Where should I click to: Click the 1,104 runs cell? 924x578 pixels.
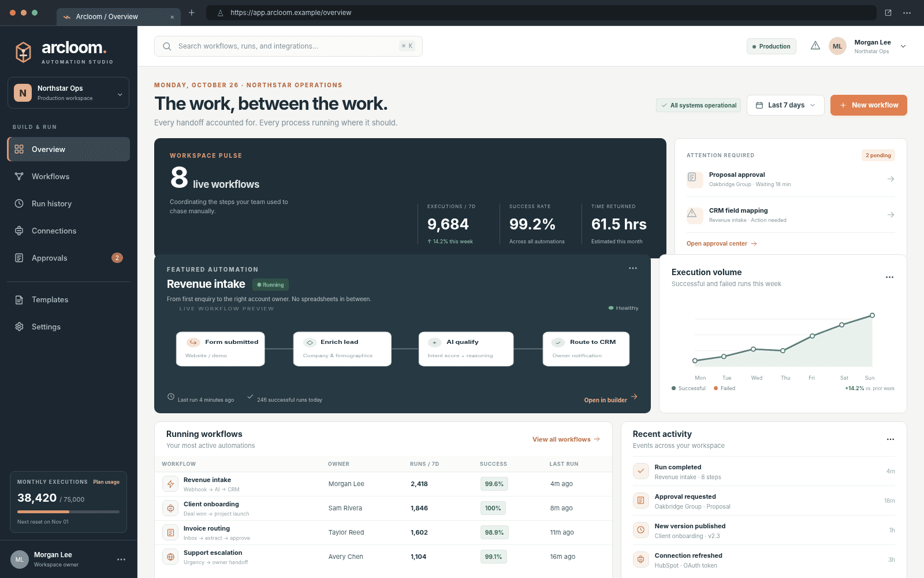[x=418, y=557]
